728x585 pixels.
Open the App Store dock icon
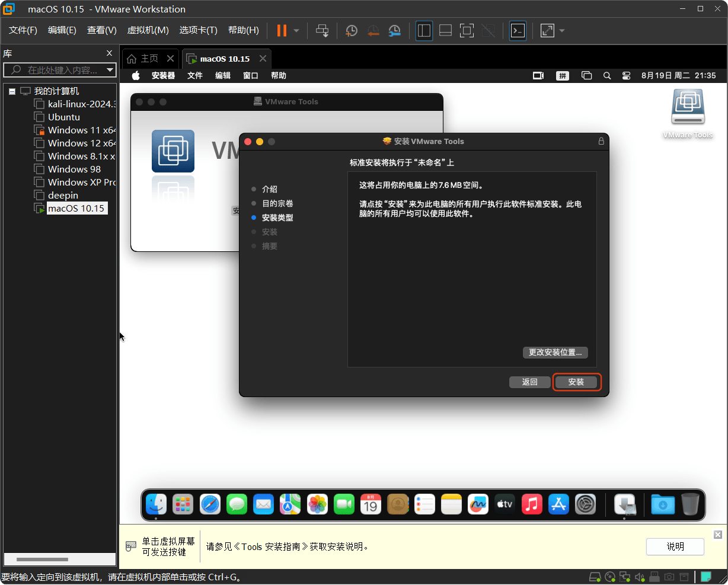point(558,504)
